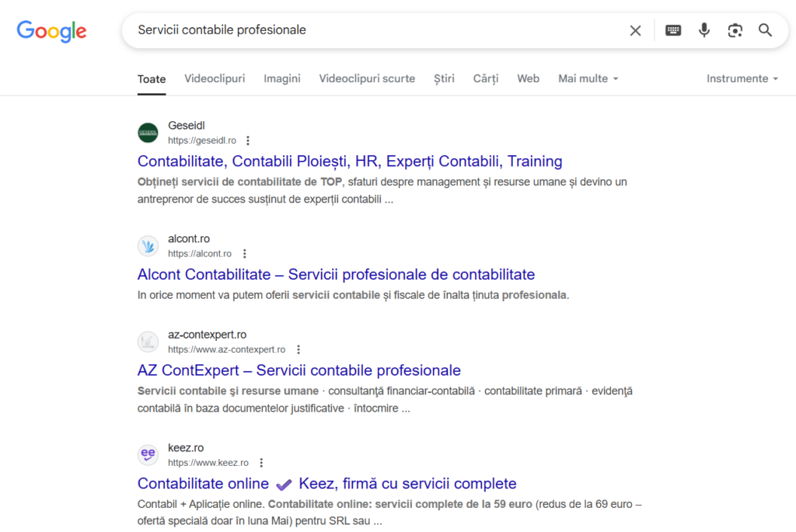Click inside the search input field
The width and height of the screenshot is (796, 532).
[350, 30]
